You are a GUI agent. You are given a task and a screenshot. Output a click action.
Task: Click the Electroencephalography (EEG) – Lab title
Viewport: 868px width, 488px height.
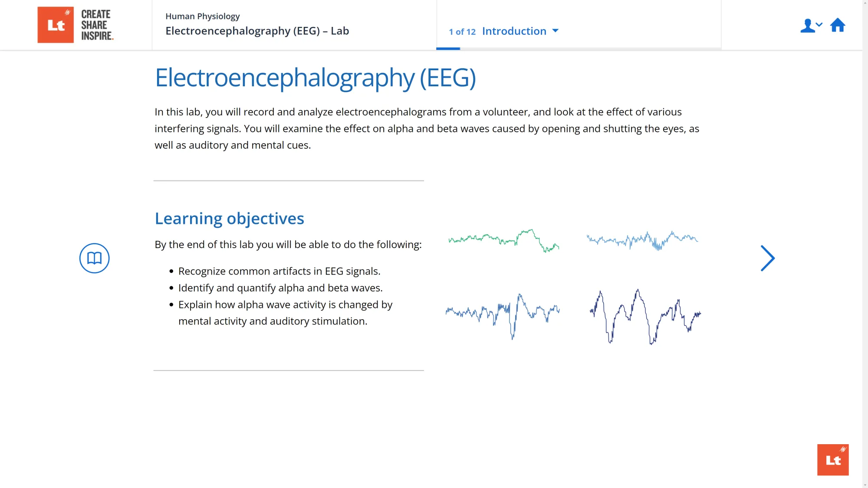click(x=257, y=31)
